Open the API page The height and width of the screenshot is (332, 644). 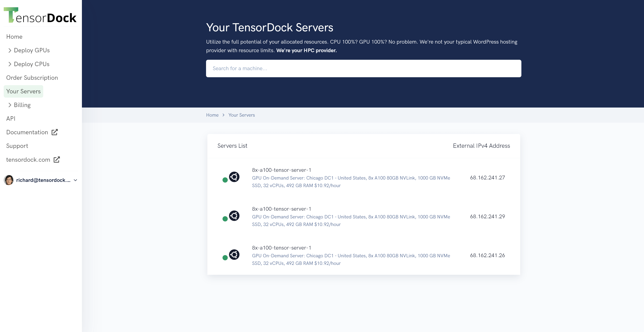[11, 119]
